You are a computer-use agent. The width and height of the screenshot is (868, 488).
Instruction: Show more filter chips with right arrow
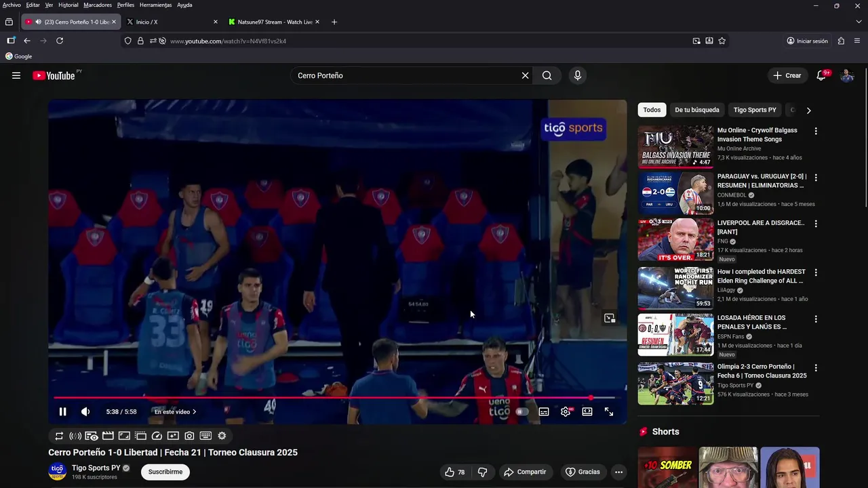pyautogui.click(x=808, y=110)
